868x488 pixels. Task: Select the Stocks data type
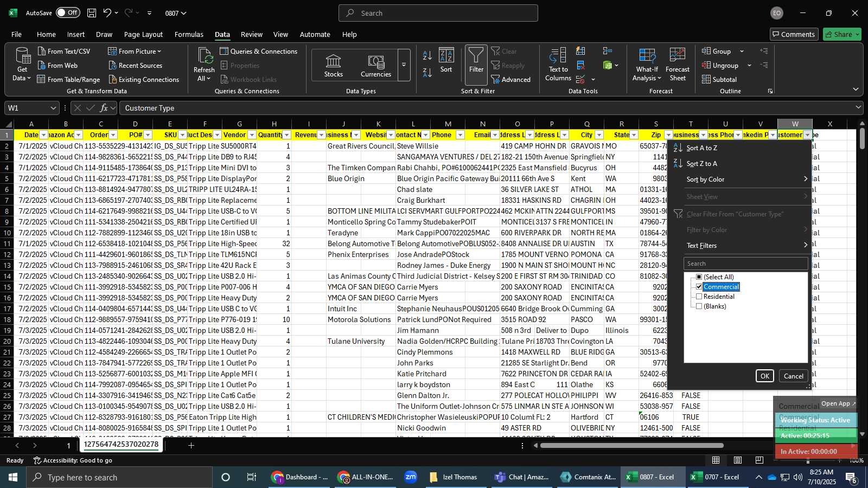(333, 65)
